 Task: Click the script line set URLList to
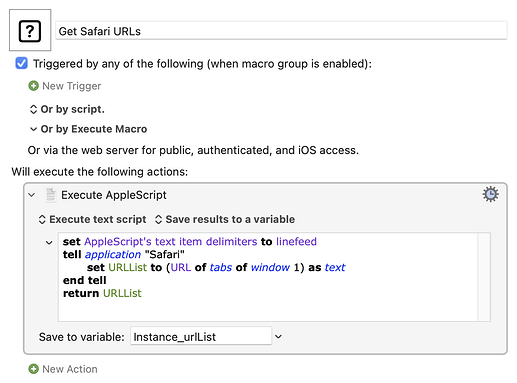coord(216,267)
